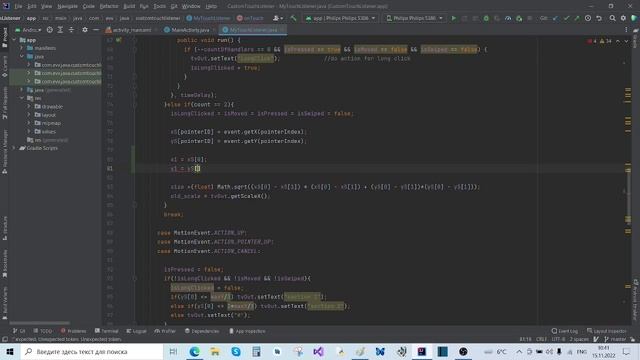
Task: Show Git history clock icon
Action: point(588,18)
